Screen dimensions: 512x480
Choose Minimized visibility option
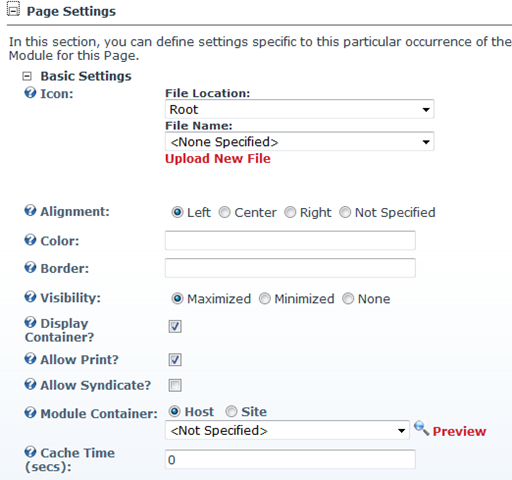pos(265,299)
